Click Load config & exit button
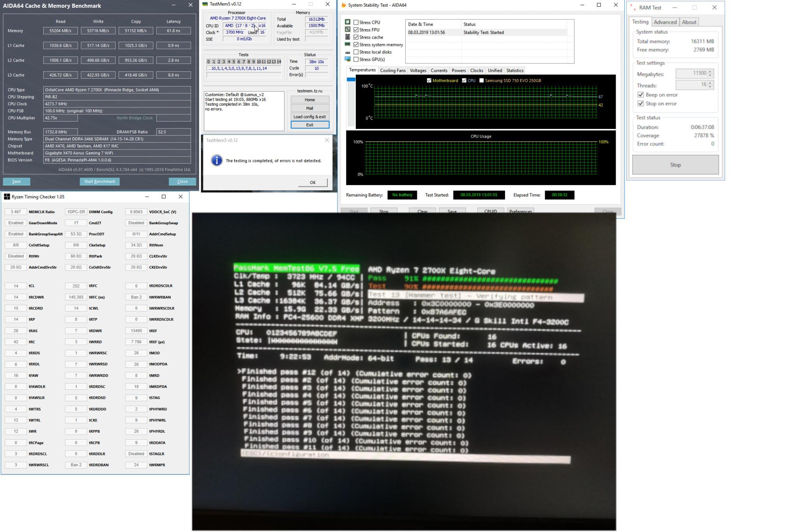798x532 pixels. pyautogui.click(x=310, y=117)
